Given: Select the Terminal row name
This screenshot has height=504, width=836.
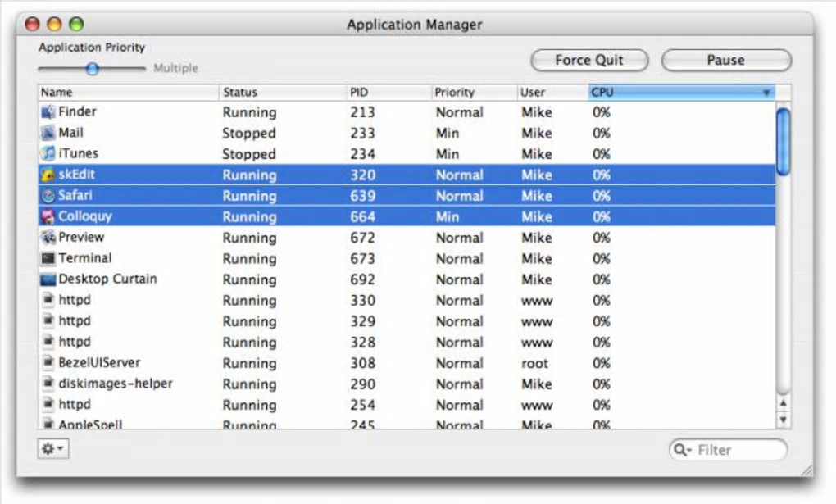Looking at the screenshot, I should (x=85, y=257).
